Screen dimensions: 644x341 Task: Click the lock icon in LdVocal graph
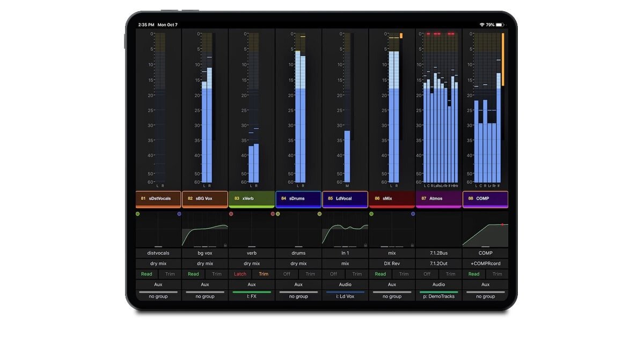(x=365, y=245)
